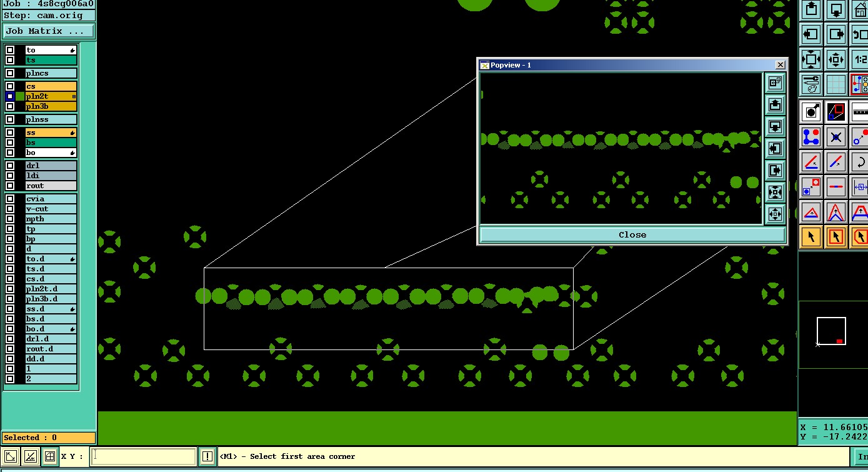Screen dimensions: 868x472
Task: Toggle the checkbox for layer 'rout'
Action: click(x=10, y=186)
